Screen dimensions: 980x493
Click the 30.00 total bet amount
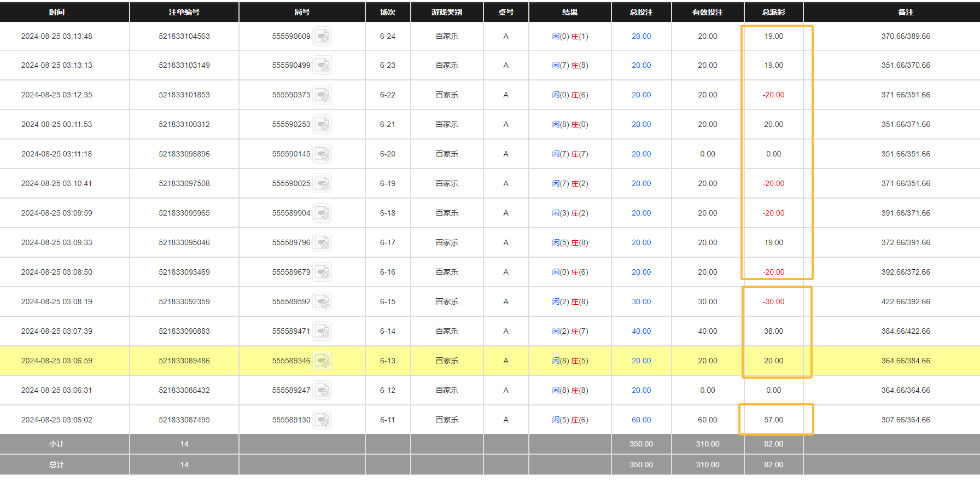pos(641,301)
